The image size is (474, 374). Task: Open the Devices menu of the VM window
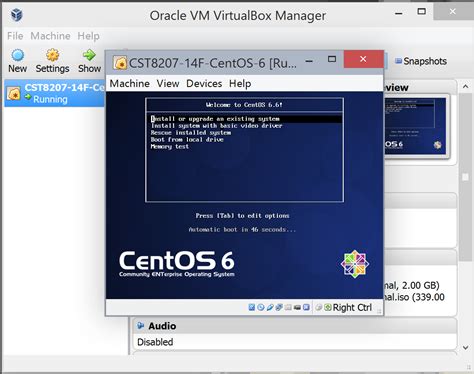204,83
